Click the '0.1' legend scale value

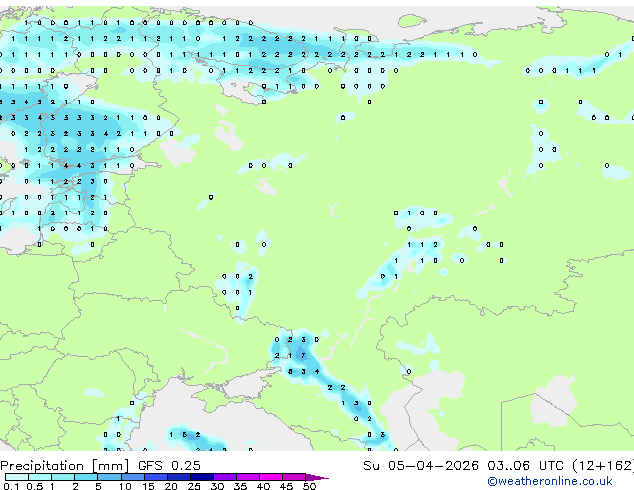11,486
